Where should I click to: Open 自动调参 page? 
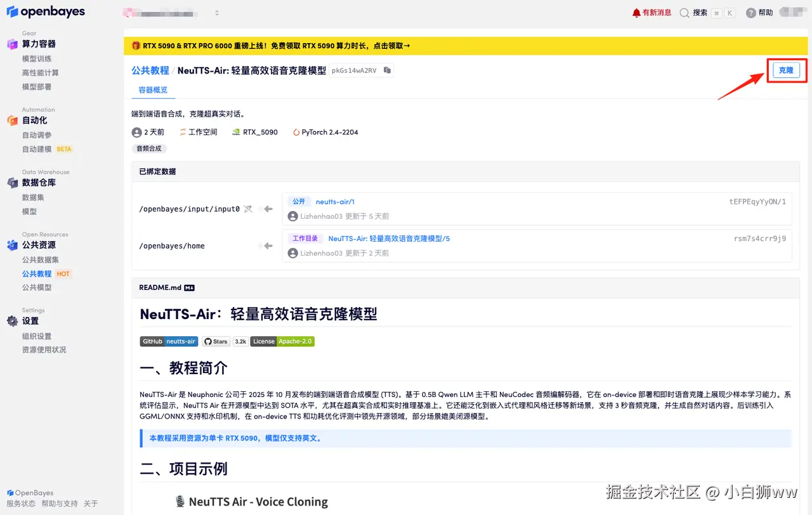point(37,135)
